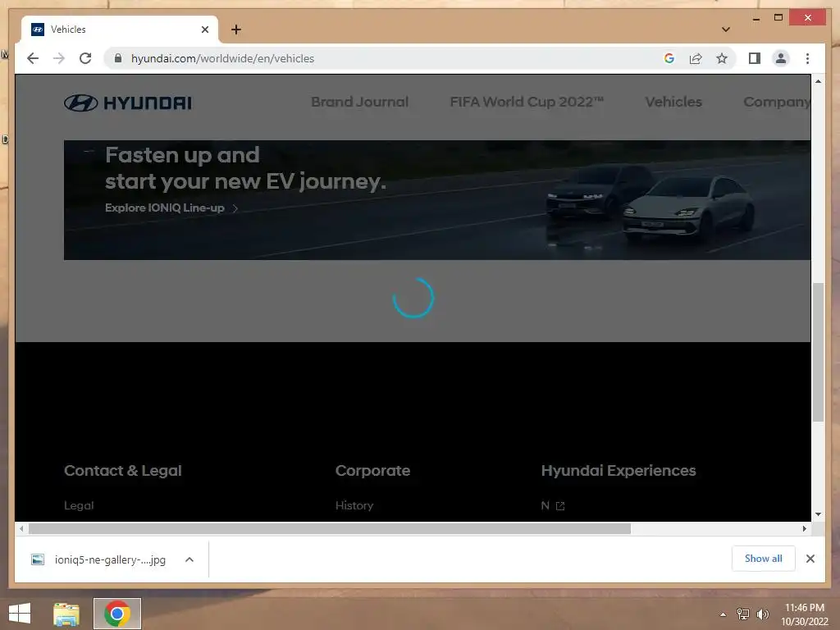Open Brand Journal menu
Image resolution: width=840 pixels, height=630 pixels.
click(359, 102)
